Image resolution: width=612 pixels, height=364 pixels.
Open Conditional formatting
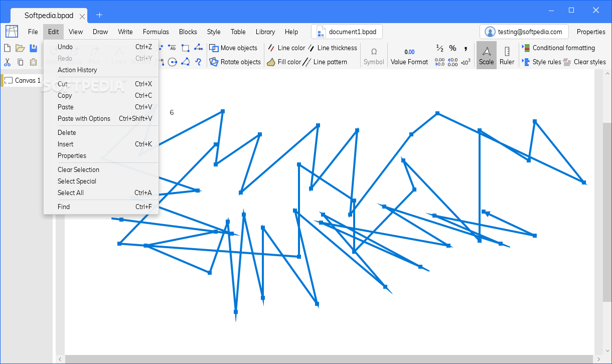(558, 48)
